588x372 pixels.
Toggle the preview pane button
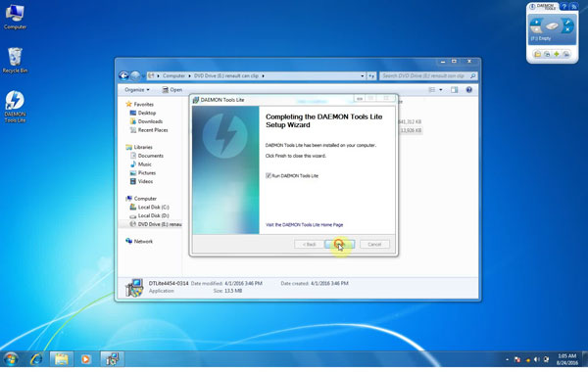(455, 90)
